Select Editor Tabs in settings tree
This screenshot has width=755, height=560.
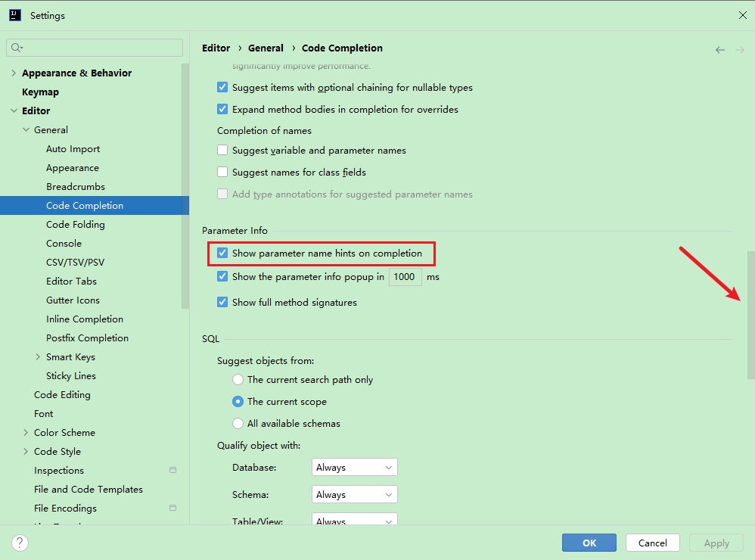click(x=71, y=282)
